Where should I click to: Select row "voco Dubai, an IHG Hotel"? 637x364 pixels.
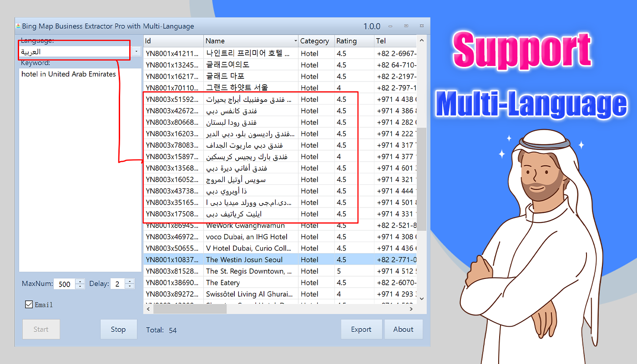click(280, 237)
